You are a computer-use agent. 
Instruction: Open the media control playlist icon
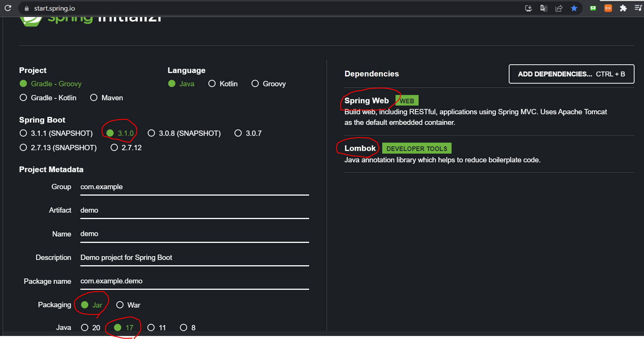[x=638, y=8]
